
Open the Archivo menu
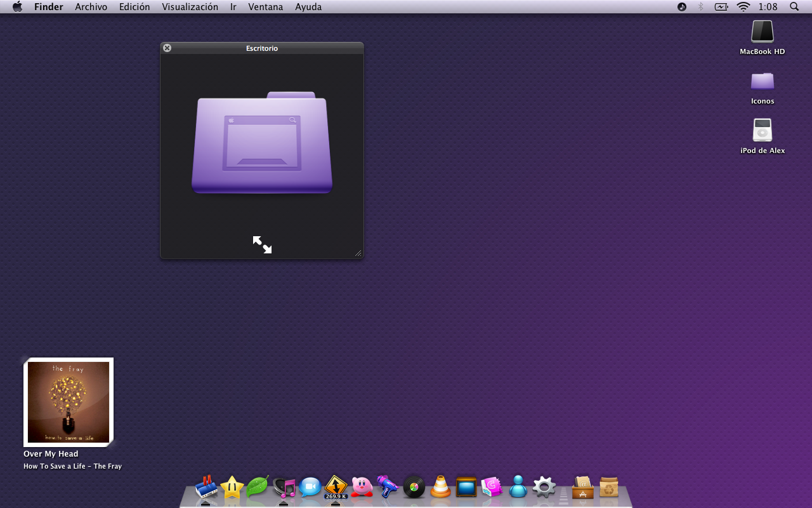(x=91, y=7)
